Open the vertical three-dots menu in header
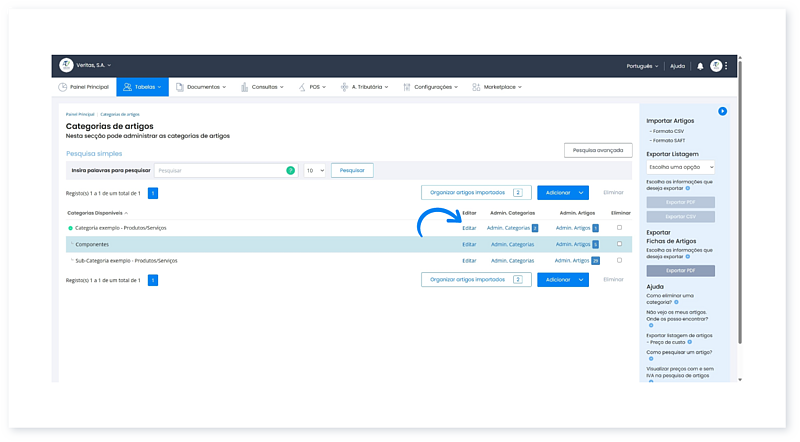This screenshot has width=800, height=442. tap(727, 66)
